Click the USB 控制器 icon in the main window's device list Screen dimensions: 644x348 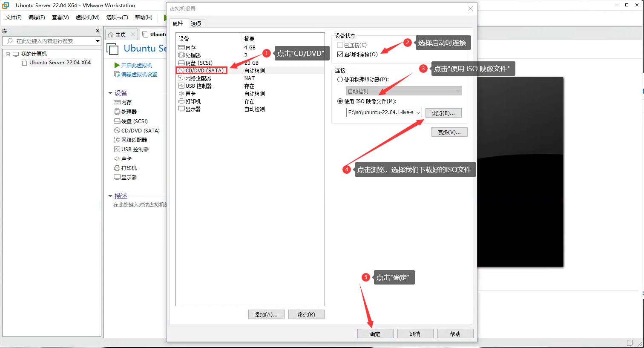[117, 149]
